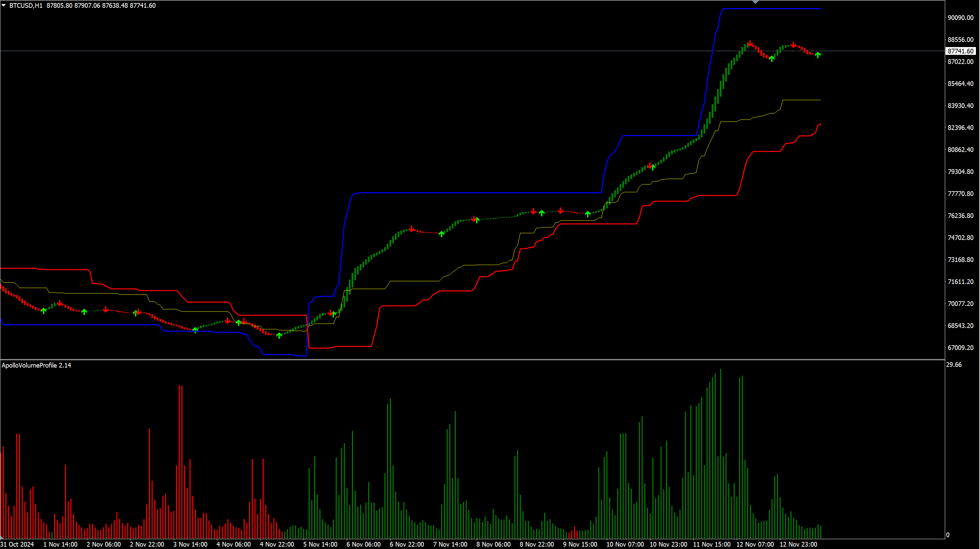980x549 pixels.
Task: Click the 12 Nov 23:00 time label
Action: 799,545
